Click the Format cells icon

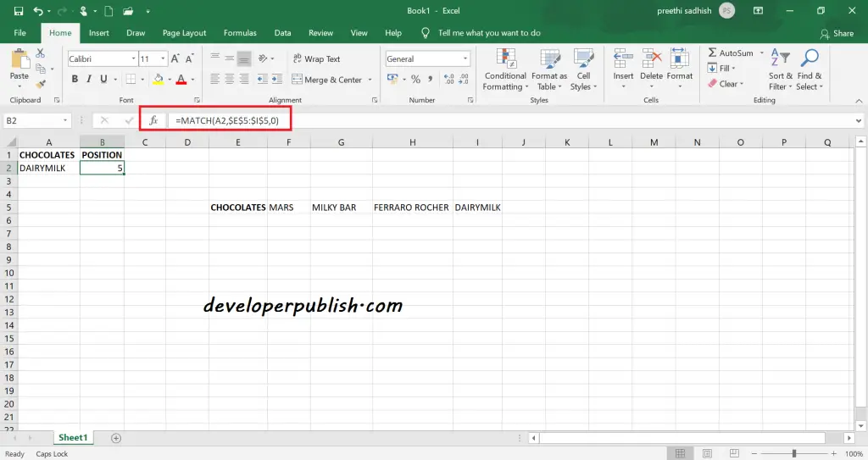pyautogui.click(x=680, y=58)
